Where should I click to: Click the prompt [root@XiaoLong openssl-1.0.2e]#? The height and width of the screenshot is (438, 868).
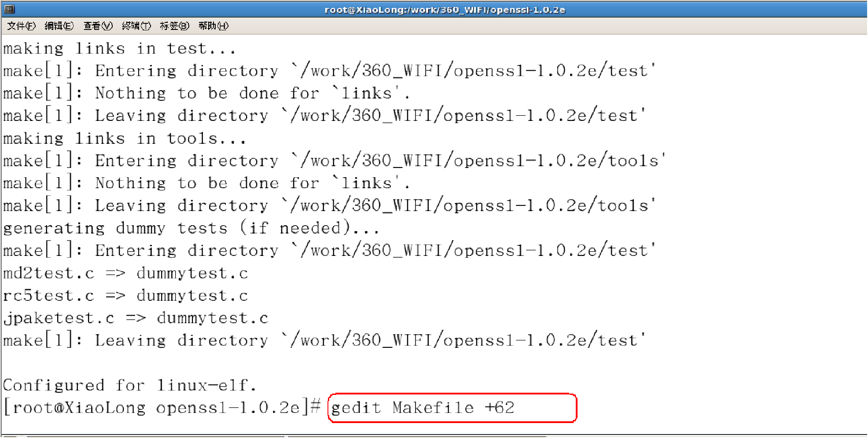(x=162, y=408)
